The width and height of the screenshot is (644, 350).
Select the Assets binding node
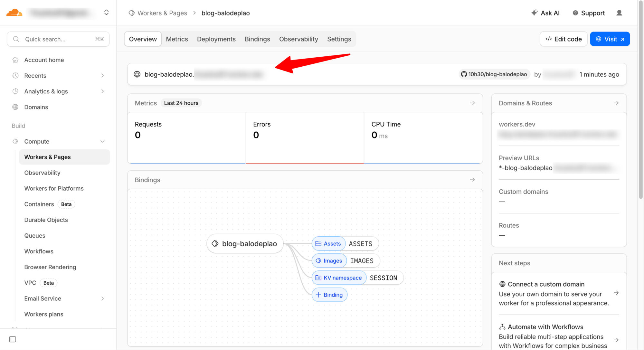(328, 244)
